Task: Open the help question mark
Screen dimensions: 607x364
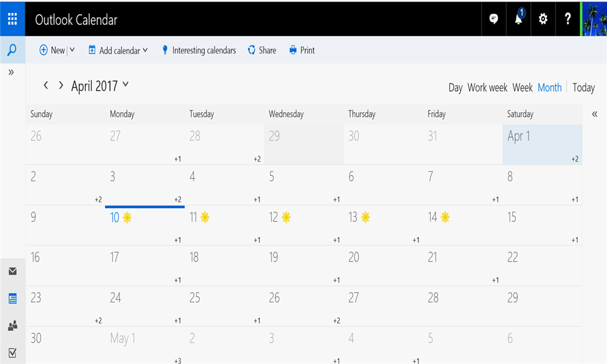Action: [567, 18]
